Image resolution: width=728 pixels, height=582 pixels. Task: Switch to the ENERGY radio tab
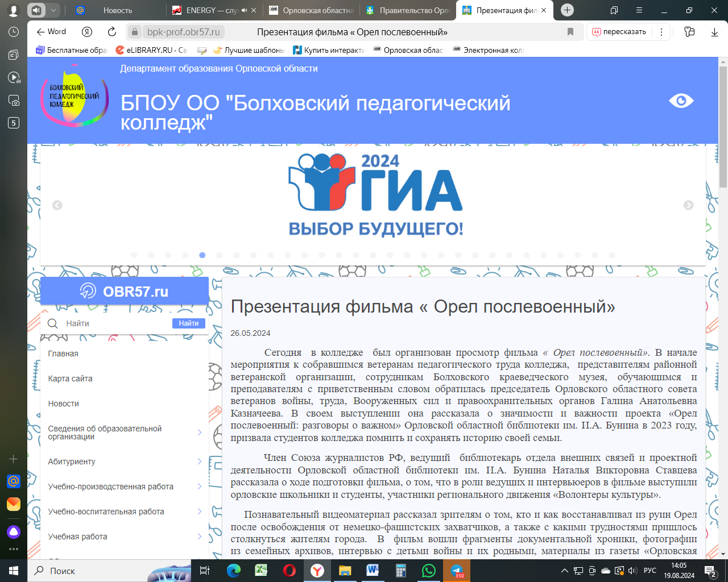click(212, 10)
